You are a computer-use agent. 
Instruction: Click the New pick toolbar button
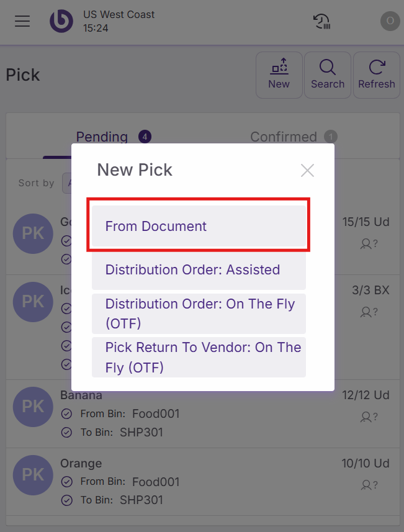(279, 75)
